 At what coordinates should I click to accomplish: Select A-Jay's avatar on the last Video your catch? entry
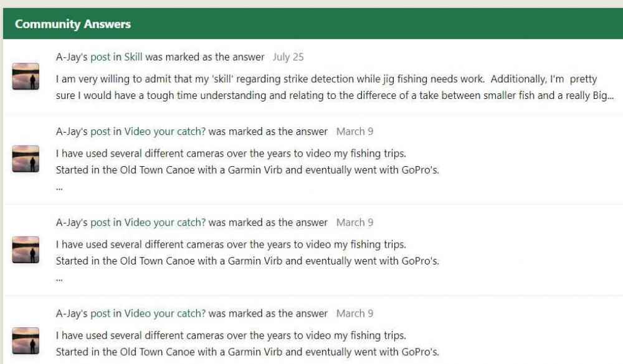pyautogui.click(x=26, y=340)
